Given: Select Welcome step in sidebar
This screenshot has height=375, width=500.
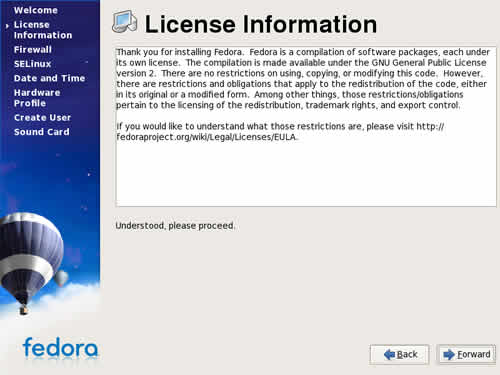Looking at the screenshot, I should pos(36,10).
